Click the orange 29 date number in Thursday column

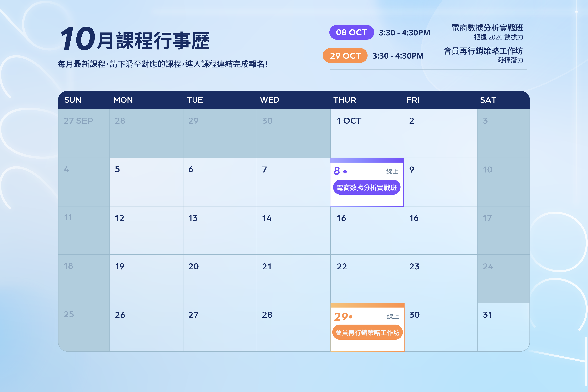click(341, 317)
